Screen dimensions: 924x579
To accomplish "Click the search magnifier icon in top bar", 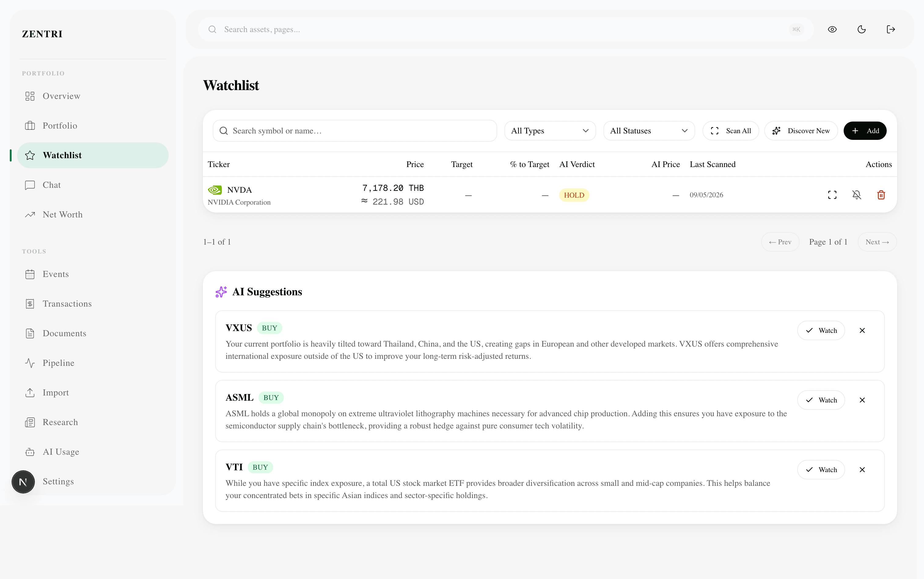I will point(212,30).
